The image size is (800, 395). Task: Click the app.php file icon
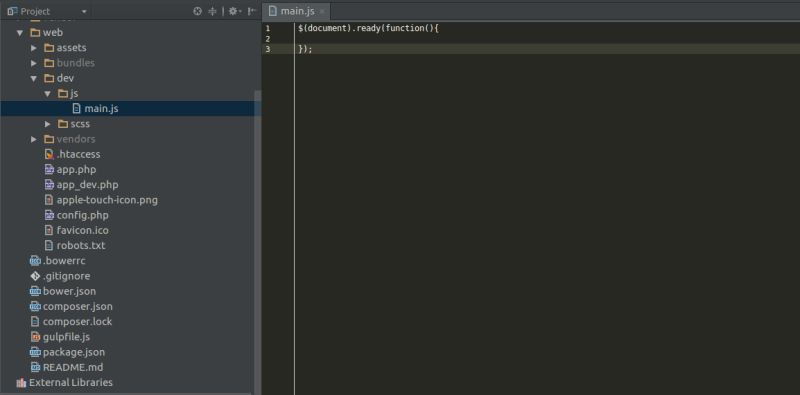click(49, 169)
